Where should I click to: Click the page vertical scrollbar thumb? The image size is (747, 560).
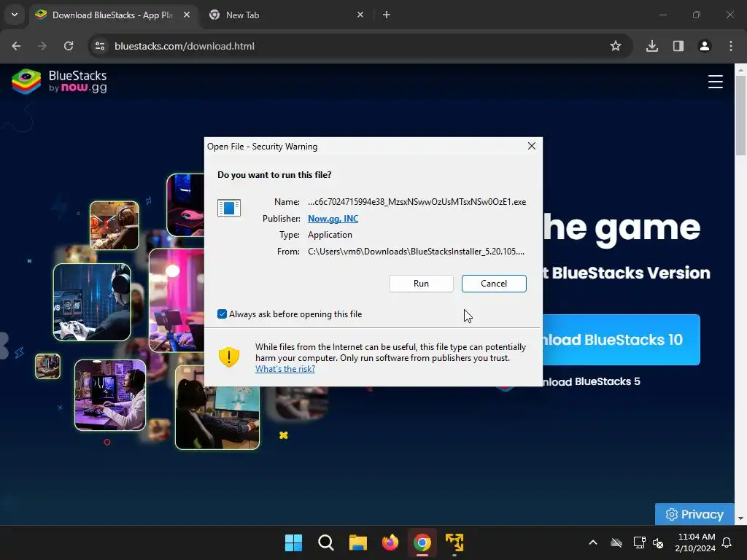coord(740,116)
